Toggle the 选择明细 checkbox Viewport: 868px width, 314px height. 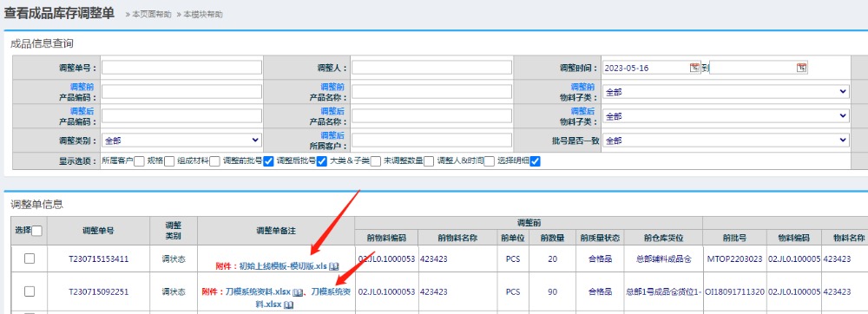535,161
